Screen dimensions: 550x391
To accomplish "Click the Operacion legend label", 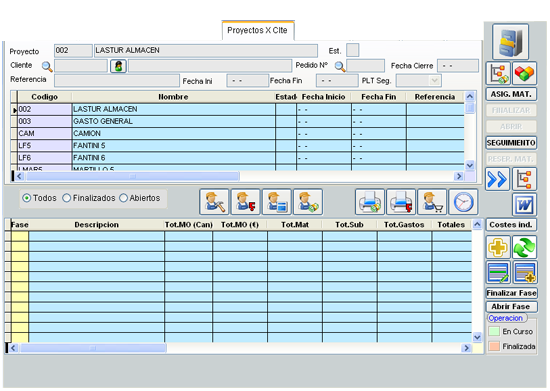I will coord(506,318).
